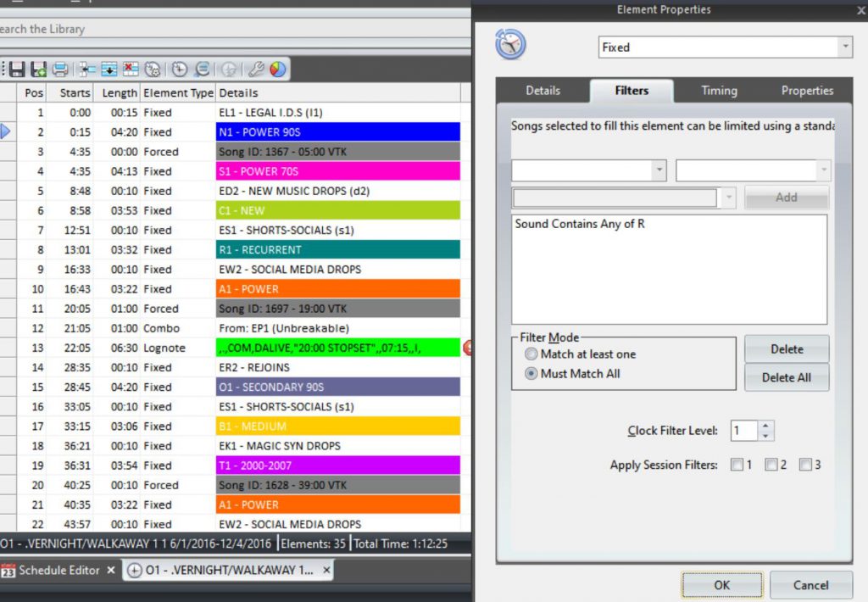Select the 'Must Match All' filter mode

point(531,374)
